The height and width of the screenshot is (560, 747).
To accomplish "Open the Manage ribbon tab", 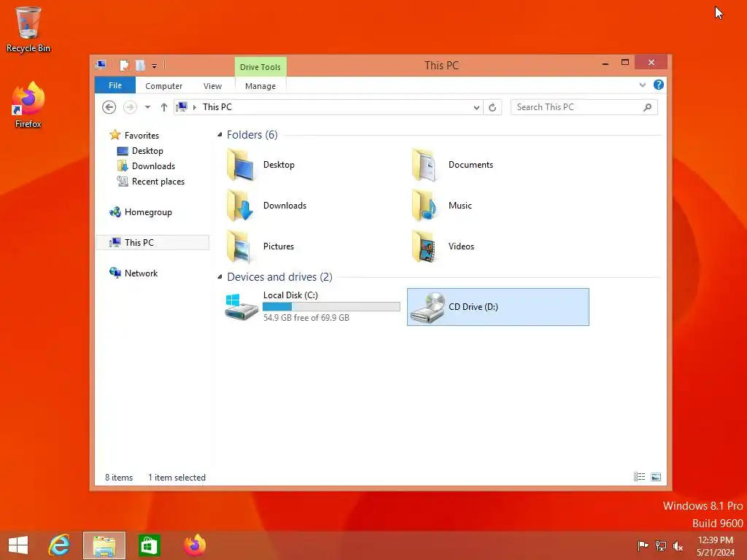I will (260, 86).
